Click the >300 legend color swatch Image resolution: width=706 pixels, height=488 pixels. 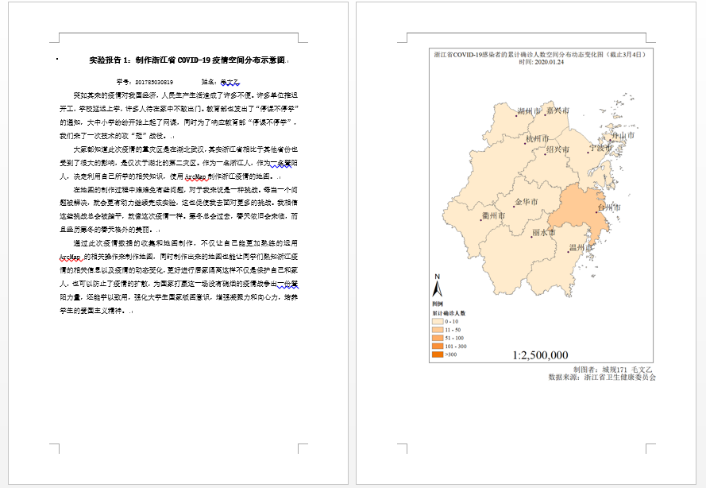pos(439,355)
